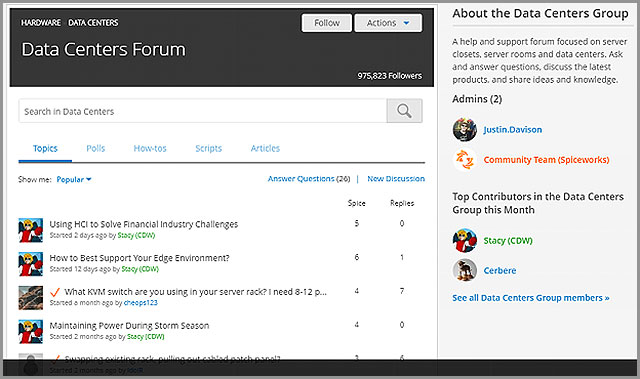Open Stacy (CDW) avatar in Top Contributors
The width and height of the screenshot is (640, 379).
tap(464, 240)
